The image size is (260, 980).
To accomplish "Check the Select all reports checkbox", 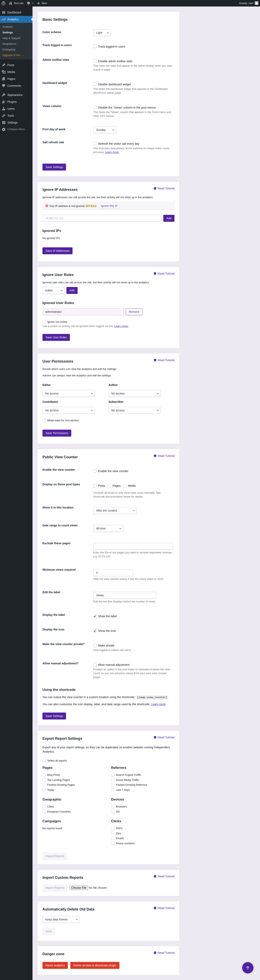I will [x=44, y=760].
